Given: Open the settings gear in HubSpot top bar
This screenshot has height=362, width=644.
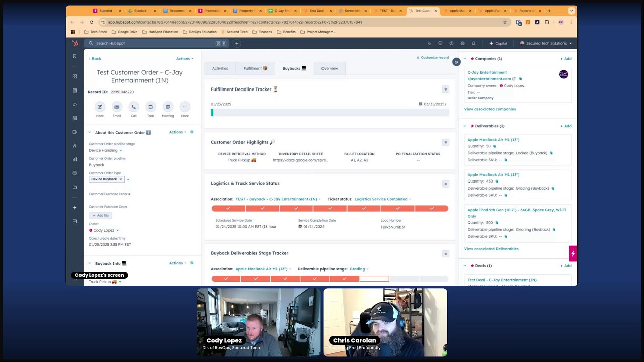Looking at the screenshot, I should point(462,43).
